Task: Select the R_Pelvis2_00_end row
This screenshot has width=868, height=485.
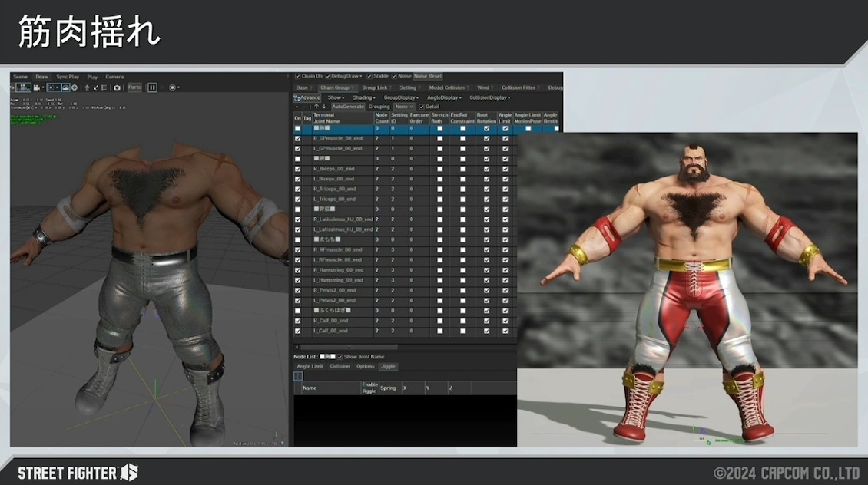Action: tap(405, 291)
